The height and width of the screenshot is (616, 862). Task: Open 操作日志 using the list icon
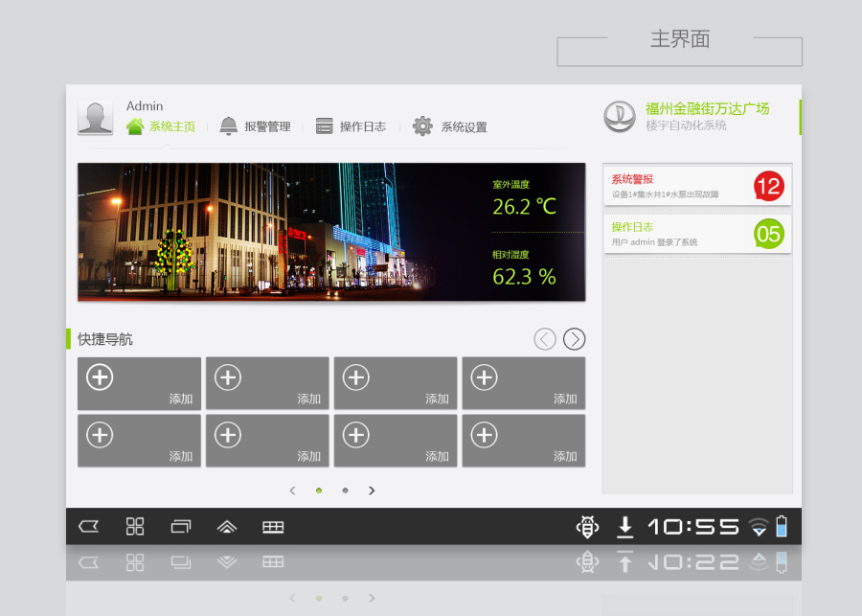point(325,125)
